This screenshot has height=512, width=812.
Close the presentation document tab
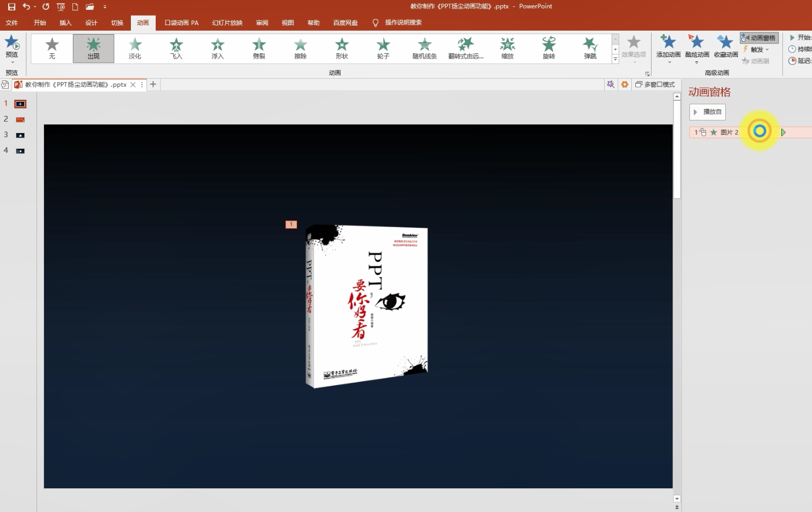point(133,85)
